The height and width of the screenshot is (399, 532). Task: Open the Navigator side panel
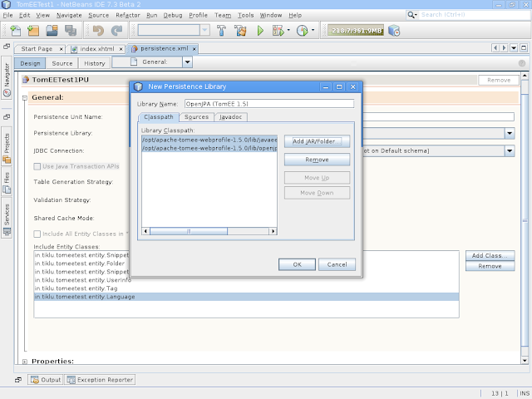7,79
